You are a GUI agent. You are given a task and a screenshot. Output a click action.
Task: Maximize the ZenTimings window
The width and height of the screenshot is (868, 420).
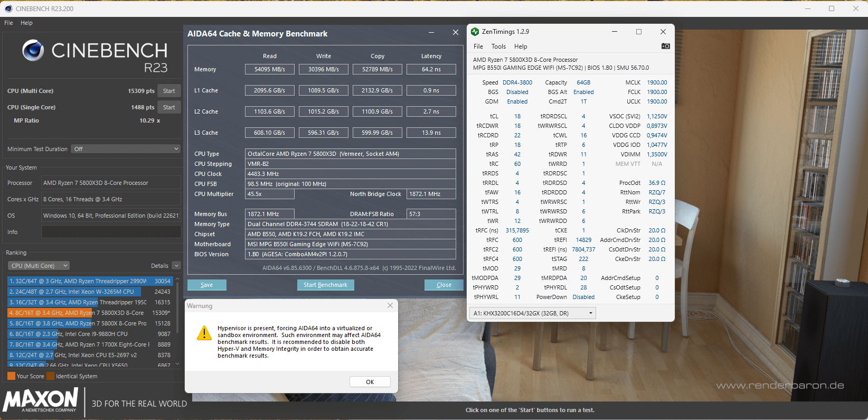(639, 32)
